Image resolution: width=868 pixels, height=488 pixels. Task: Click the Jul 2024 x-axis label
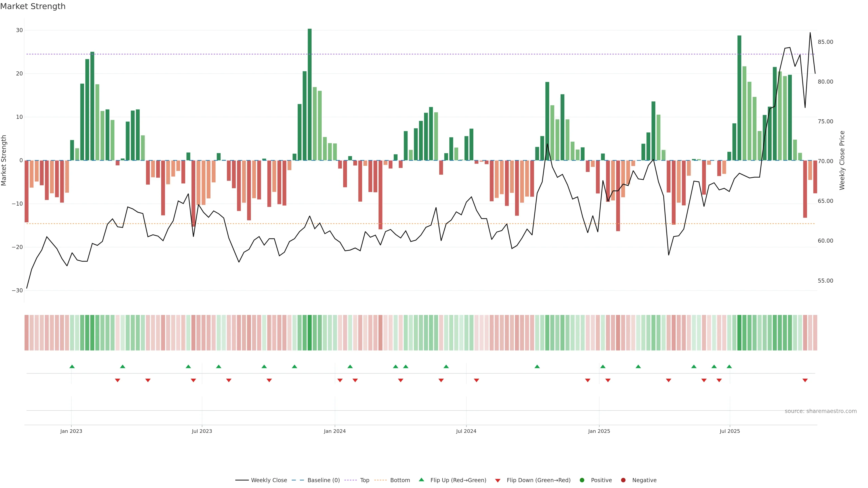466,431
